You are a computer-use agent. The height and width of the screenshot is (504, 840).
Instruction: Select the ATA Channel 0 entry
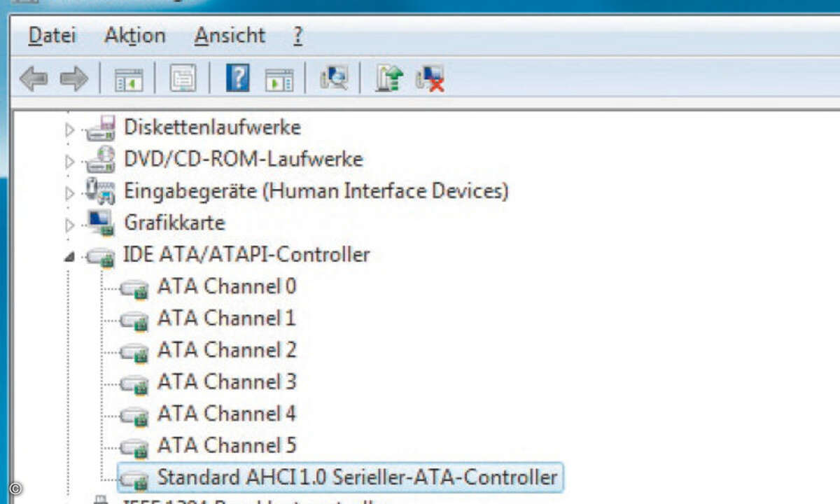pos(227,286)
